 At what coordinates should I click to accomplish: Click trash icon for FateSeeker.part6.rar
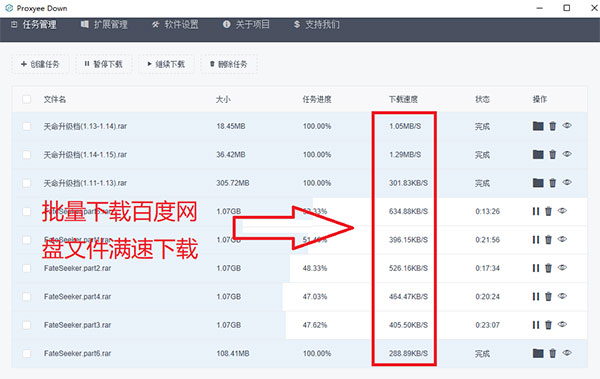(553, 353)
